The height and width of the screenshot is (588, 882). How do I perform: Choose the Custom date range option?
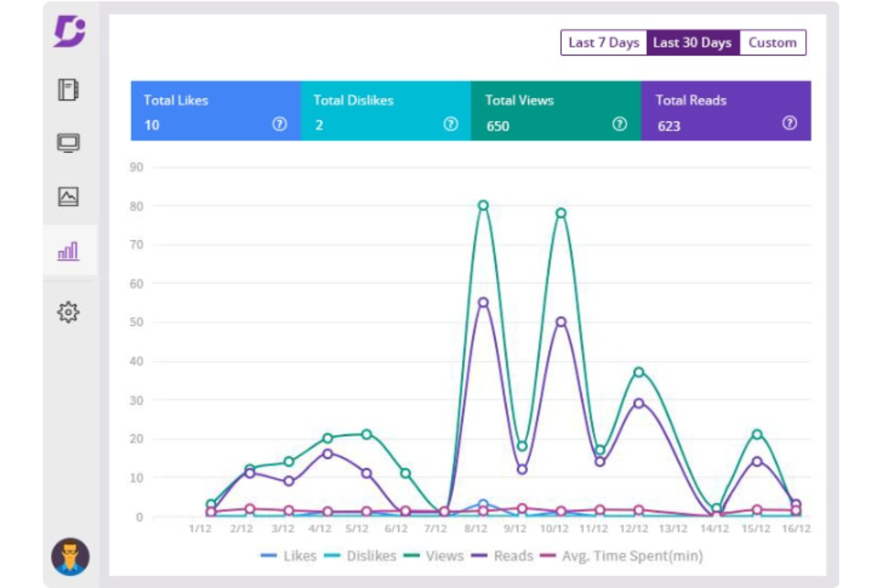772,43
